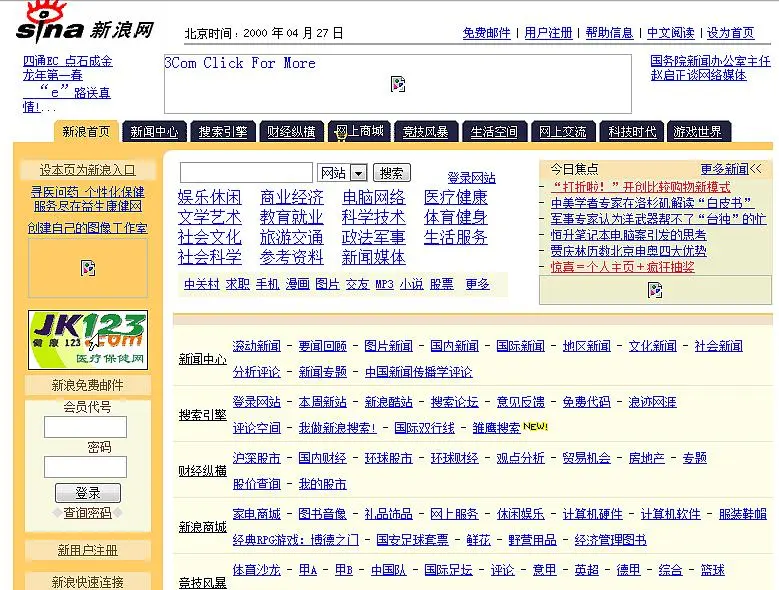Click the 会员代号 input field

point(85,427)
